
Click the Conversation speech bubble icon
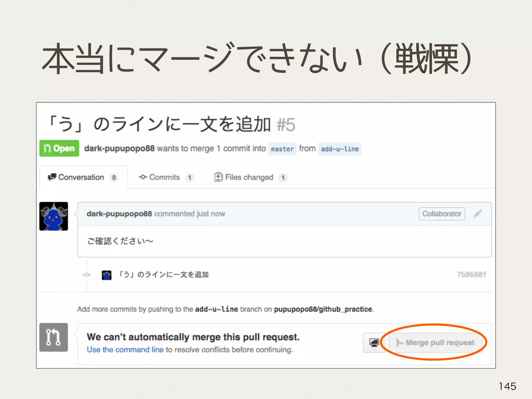(52, 177)
